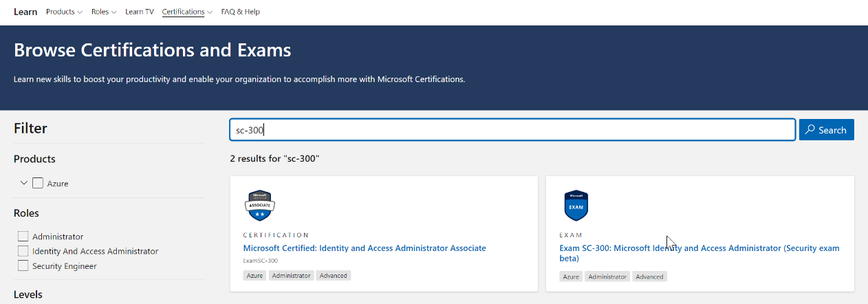This screenshot has width=868, height=304.
Task: Click the blue Search button
Action: click(827, 130)
